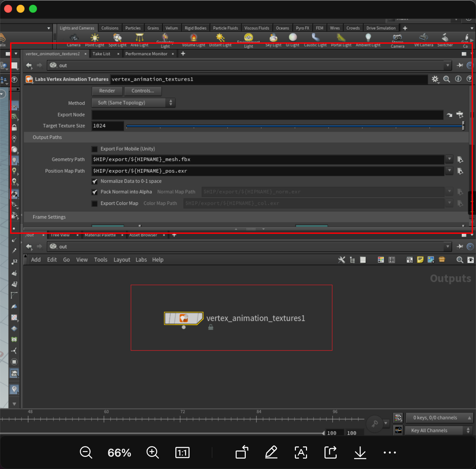Enable Export For Mobile (Unity) checkbox
Image resolution: width=476 pixels, height=469 pixels.
pos(95,149)
